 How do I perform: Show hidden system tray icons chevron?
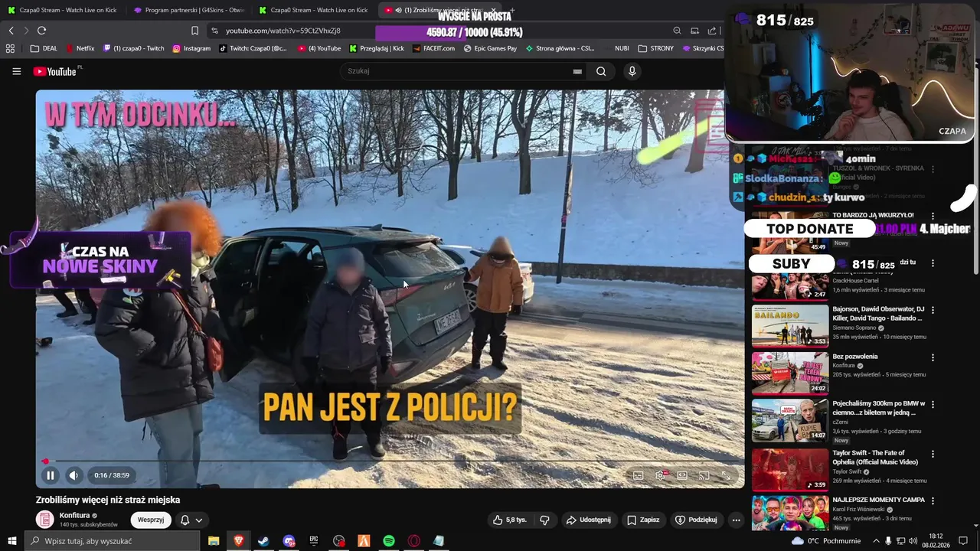click(876, 541)
